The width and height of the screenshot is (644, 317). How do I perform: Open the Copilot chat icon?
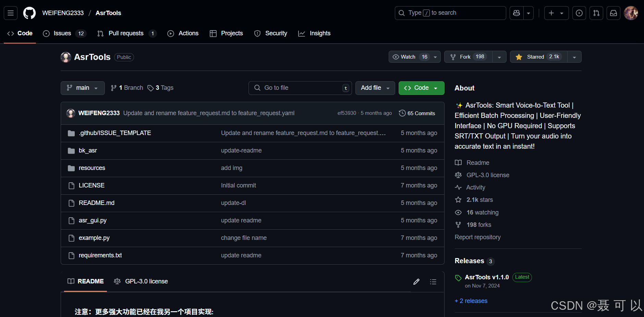click(517, 13)
